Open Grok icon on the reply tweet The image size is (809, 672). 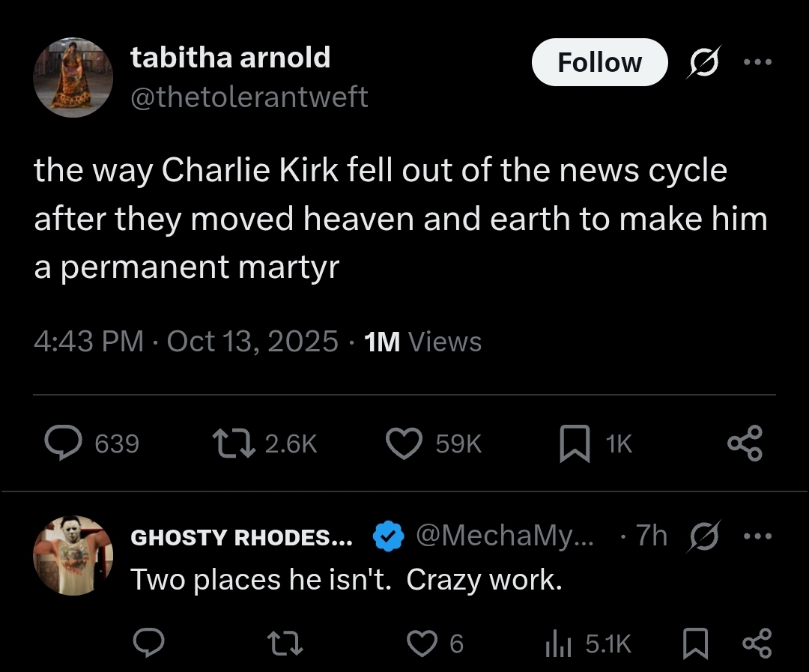[x=702, y=536]
